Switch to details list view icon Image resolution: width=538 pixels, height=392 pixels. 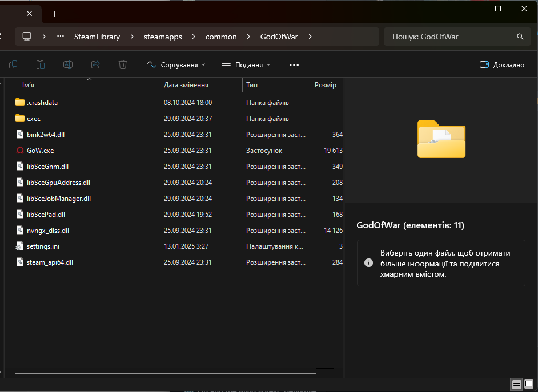516,384
